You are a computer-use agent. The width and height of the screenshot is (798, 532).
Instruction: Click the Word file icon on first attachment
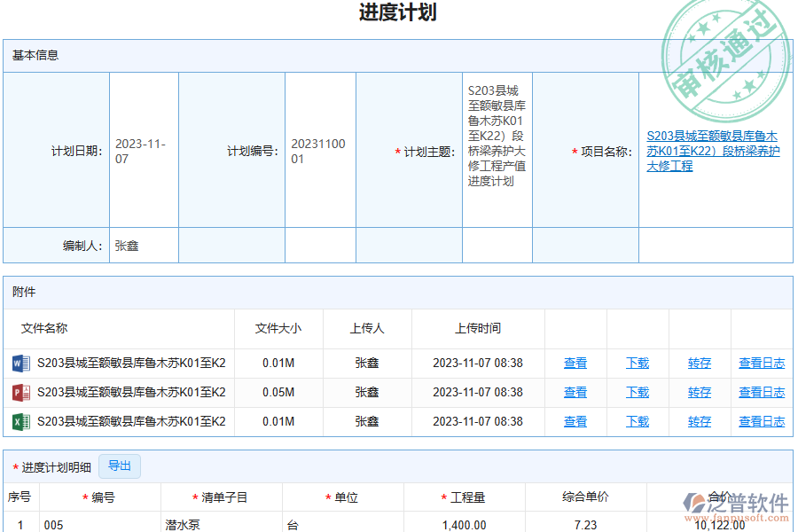(x=20, y=363)
